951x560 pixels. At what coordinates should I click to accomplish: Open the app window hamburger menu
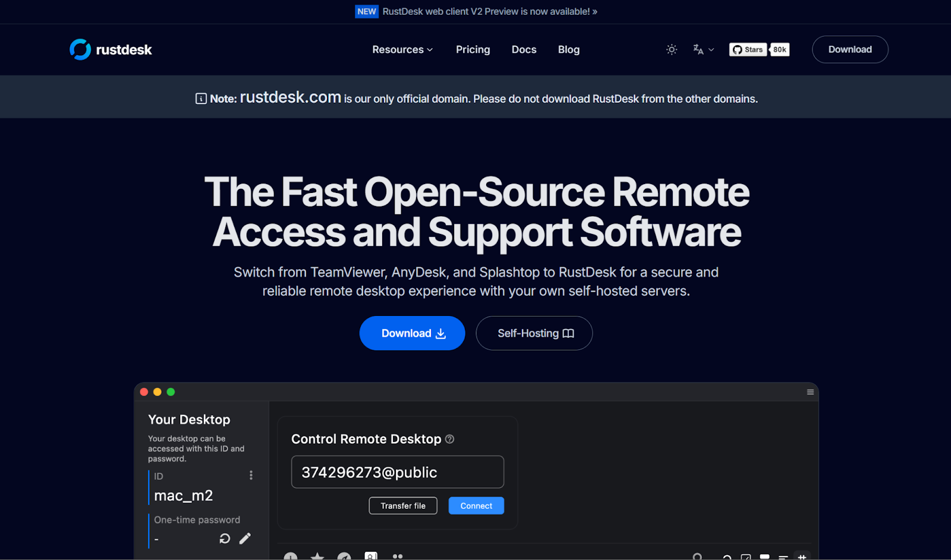coord(810,392)
